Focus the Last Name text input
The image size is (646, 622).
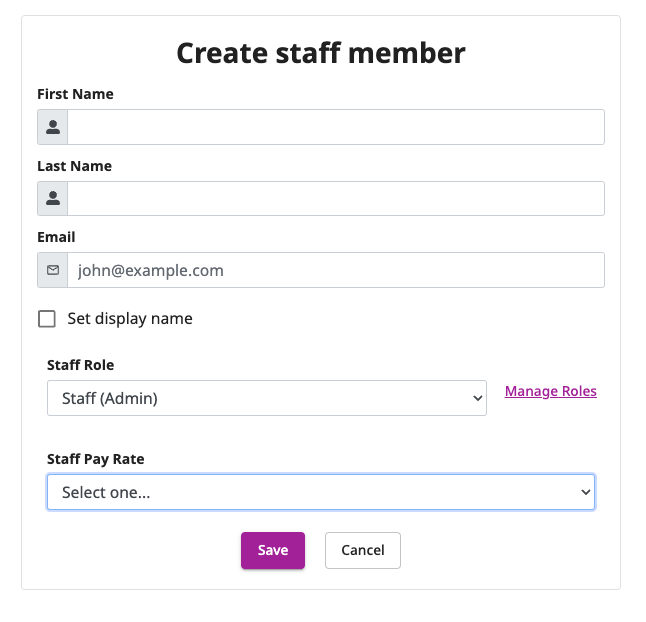[336, 198]
